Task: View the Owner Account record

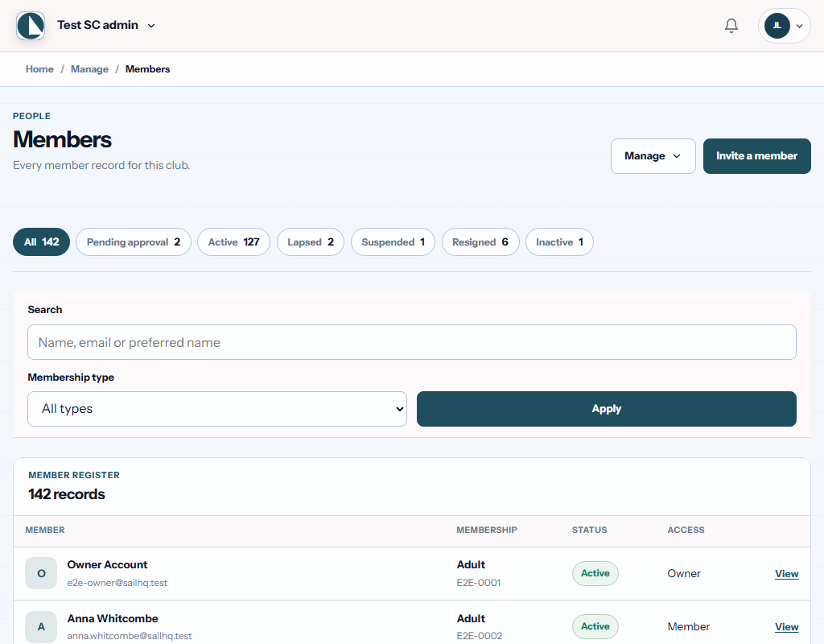Action: click(x=787, y=573)
